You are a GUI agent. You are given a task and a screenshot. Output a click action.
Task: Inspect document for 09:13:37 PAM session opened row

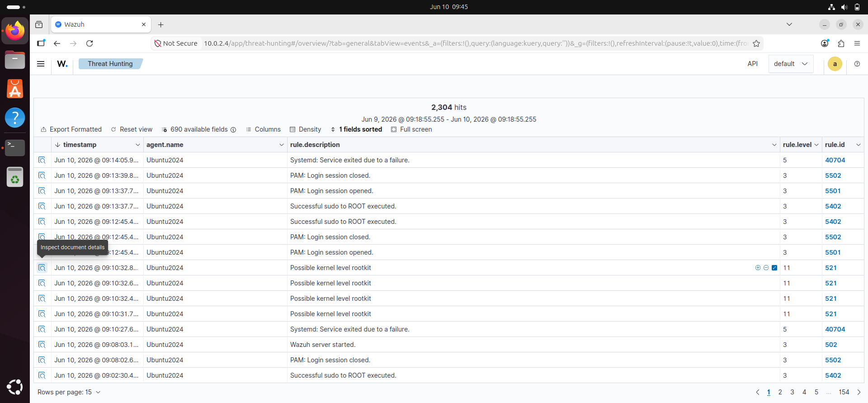point(42,191)
